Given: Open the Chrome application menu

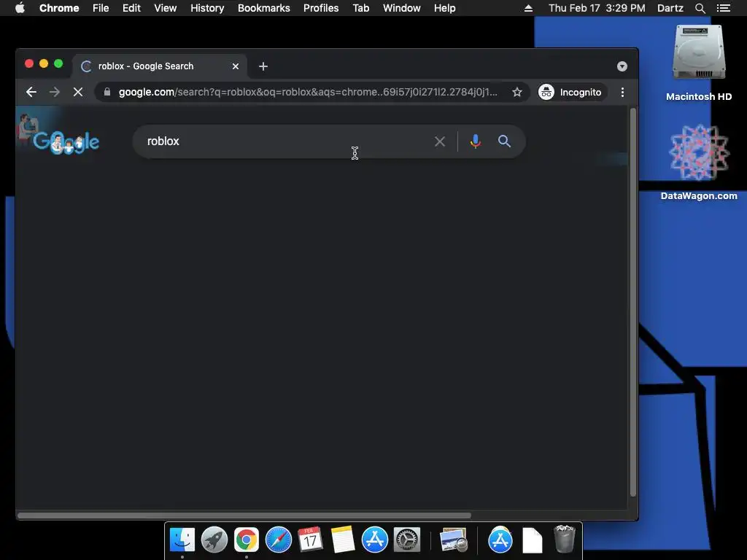Looking at the screenshot, I should pyautogui.click(x=59, y=8).
